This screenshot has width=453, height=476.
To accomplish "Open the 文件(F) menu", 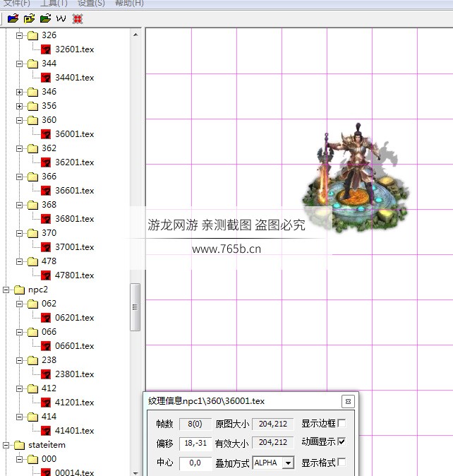I will 17,4.
